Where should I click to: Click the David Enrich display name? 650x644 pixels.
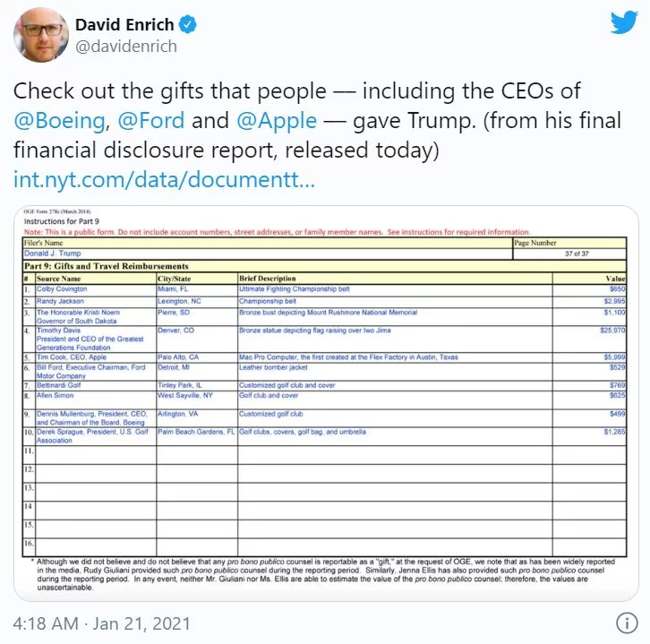coord(124,25)
